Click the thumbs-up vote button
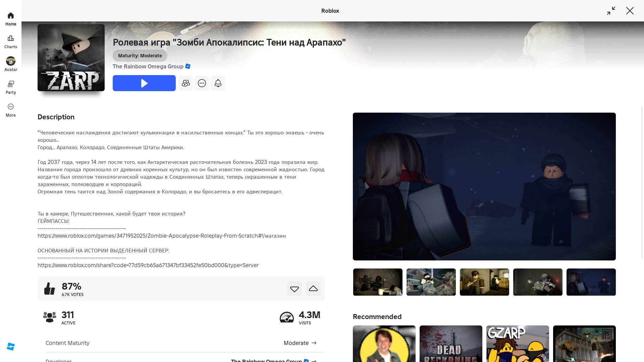 tap(313, 289)
